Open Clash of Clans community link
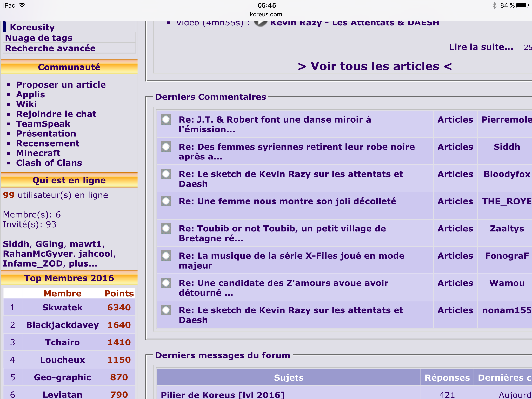Image resolution: width=532 pixels, height=399 pixels. (49, 163)
